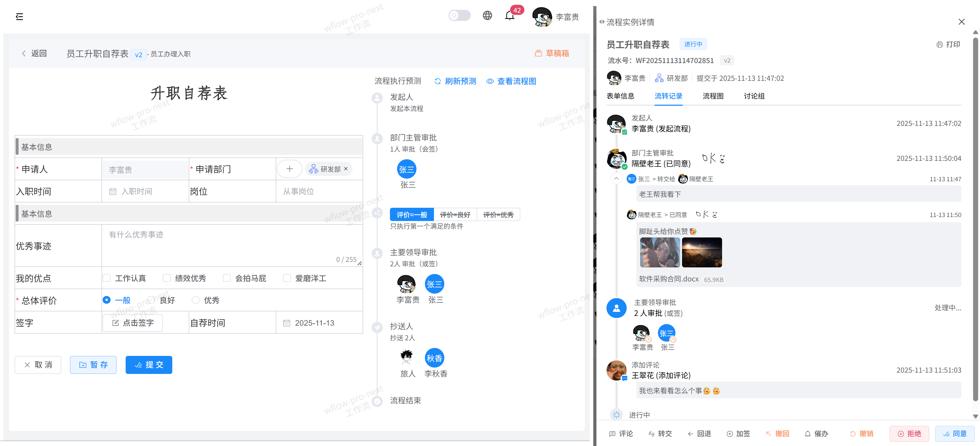The image size is (980, 446).
Task: Click the print icon
Action: 939,45
